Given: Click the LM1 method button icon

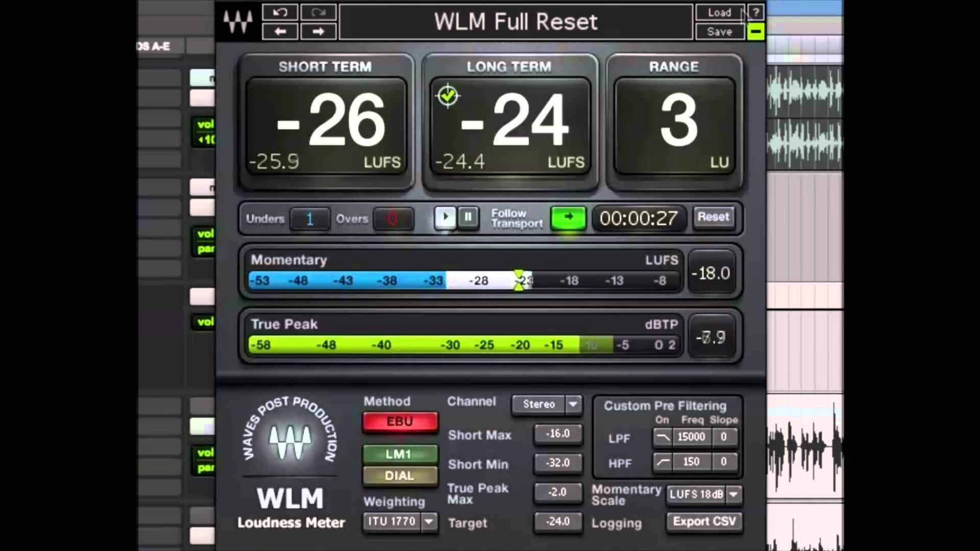Looking at the screenshot, I should 399,454.
